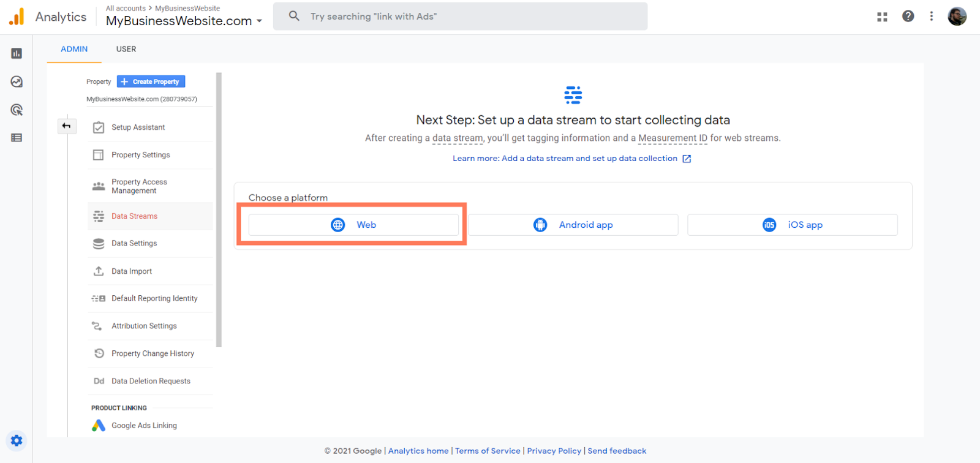Open the Help question mark icon
Viewport: 980px width, 463px height.
point(908,17)
